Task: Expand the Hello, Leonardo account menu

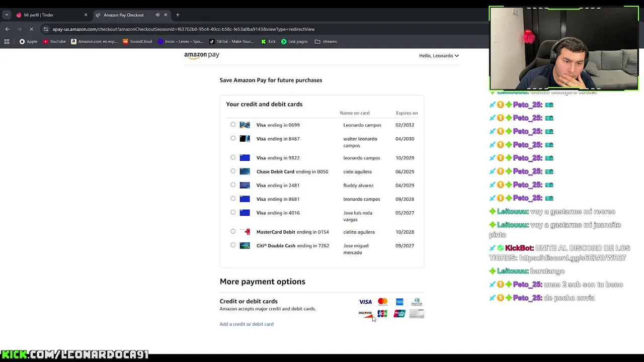Action: click(439, 56)
